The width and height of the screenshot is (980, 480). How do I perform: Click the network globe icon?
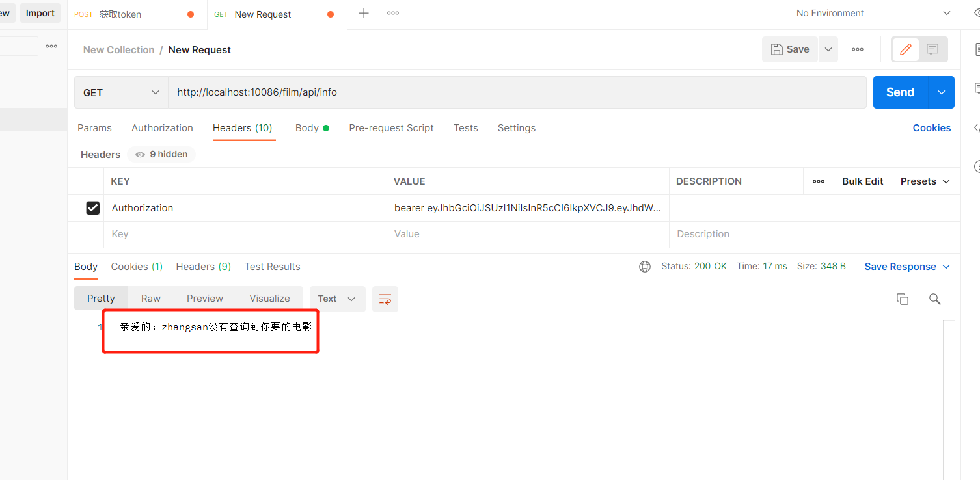(x=645, y=267)
